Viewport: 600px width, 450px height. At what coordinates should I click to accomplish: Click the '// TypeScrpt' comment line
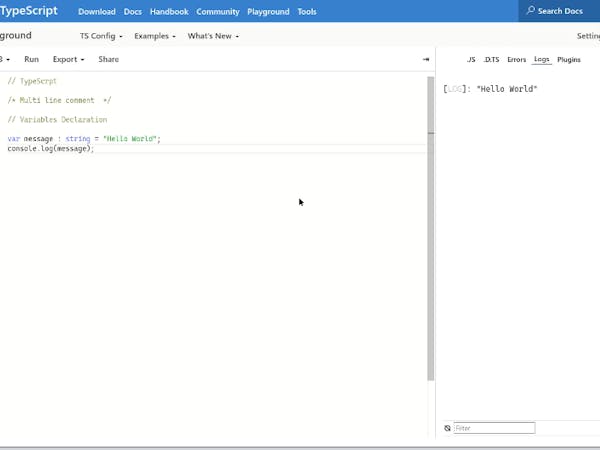32,81
